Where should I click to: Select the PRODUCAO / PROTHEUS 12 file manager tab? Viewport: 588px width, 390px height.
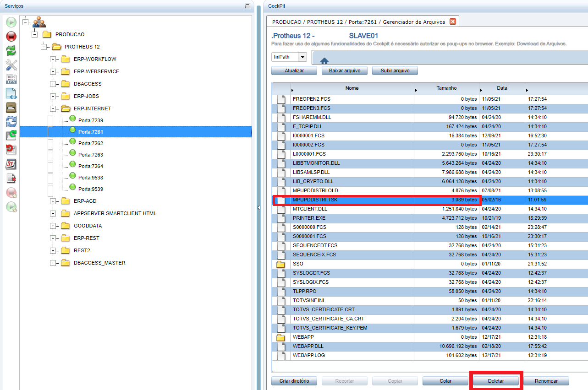click(x=363, y=22)
